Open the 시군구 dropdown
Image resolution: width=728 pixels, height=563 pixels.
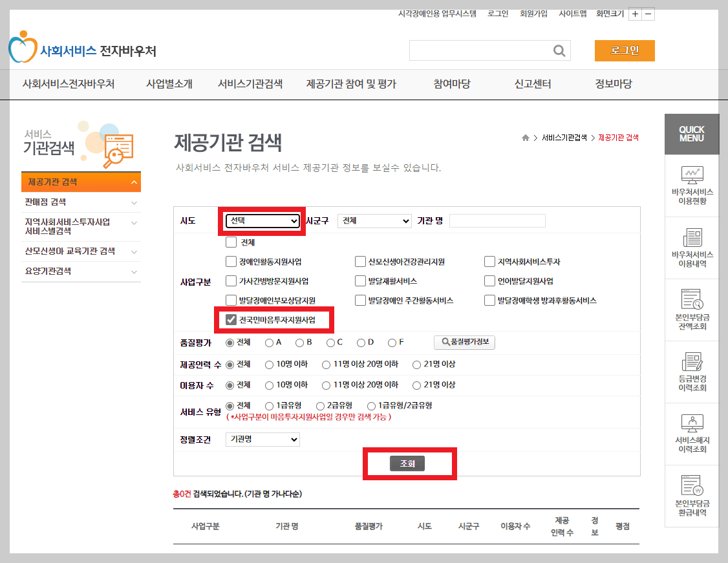374,220
